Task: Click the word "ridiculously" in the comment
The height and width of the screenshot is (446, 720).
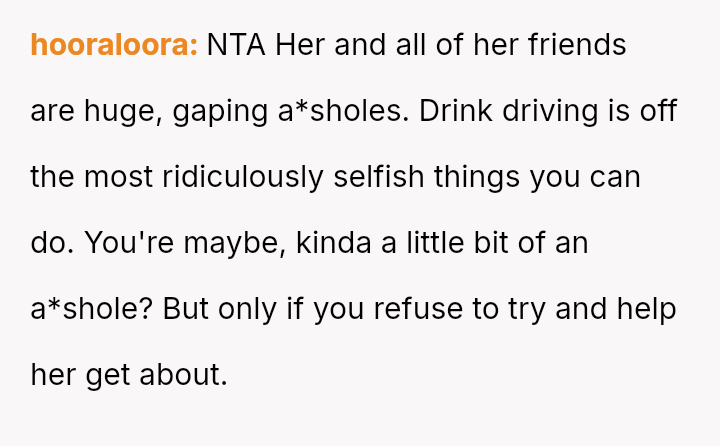Action: pyautogui.click(x=243, y=178)
